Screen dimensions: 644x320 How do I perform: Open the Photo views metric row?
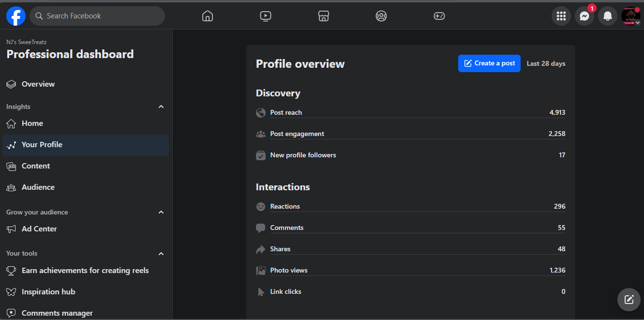coord(410,271)
